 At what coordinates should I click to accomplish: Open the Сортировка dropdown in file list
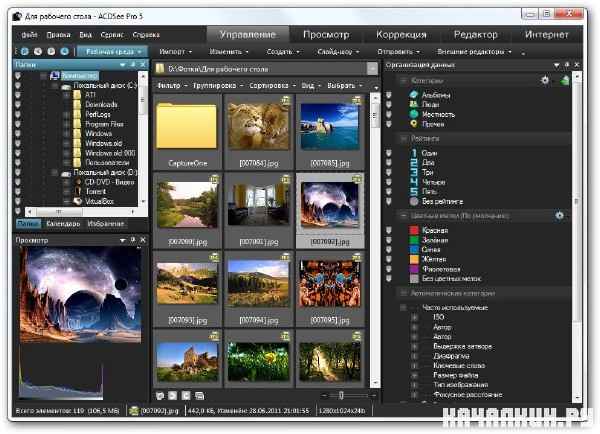272,85
